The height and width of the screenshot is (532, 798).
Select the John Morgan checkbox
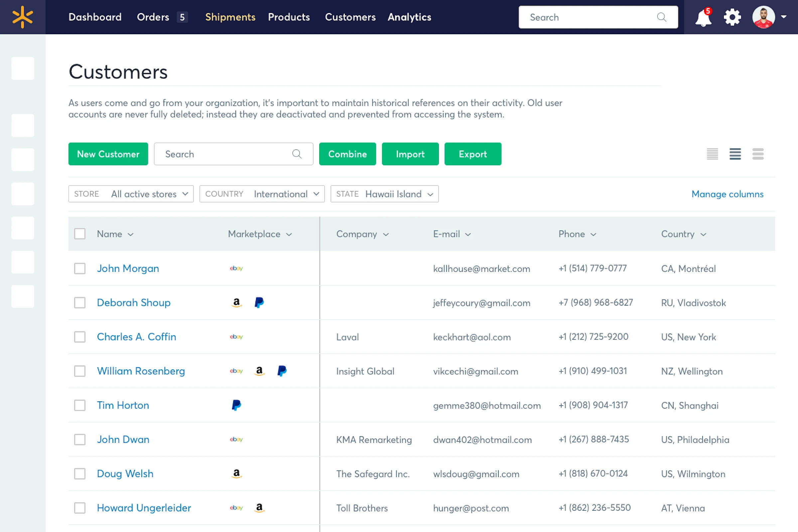(80, 268)
